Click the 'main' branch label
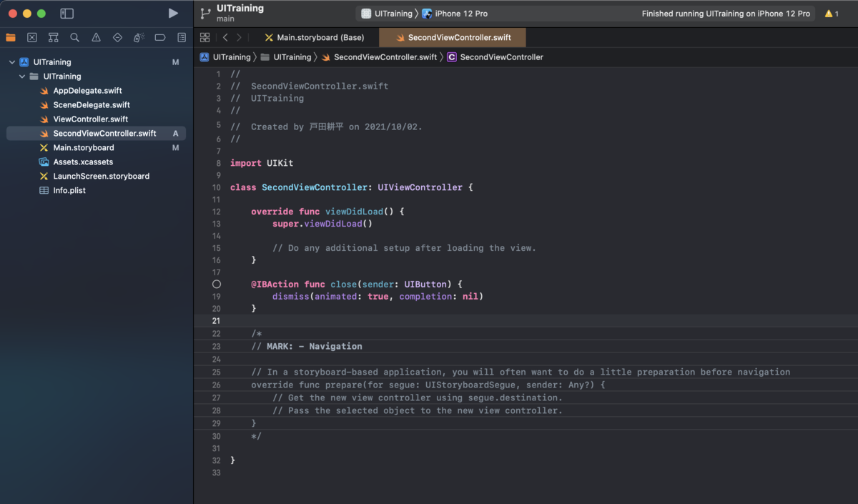The height and width of the screenshot is (504, 858). click(x=225, y=19)
